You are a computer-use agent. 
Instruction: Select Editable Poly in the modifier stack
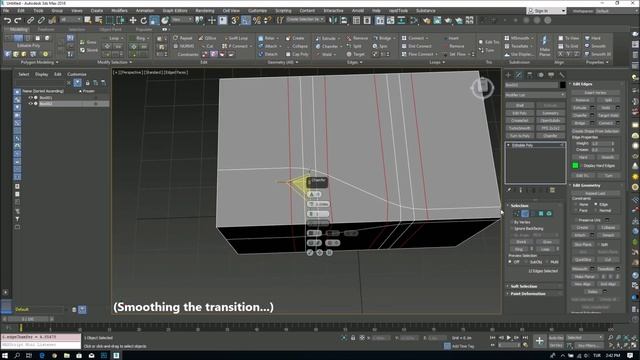pyautogui.click(x=522, y=145)
